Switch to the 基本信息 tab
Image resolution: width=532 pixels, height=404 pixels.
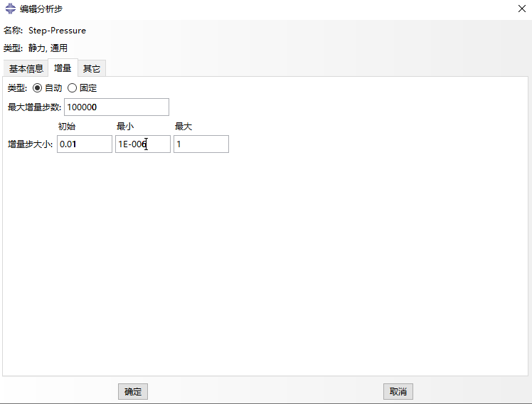pos(26,69)
